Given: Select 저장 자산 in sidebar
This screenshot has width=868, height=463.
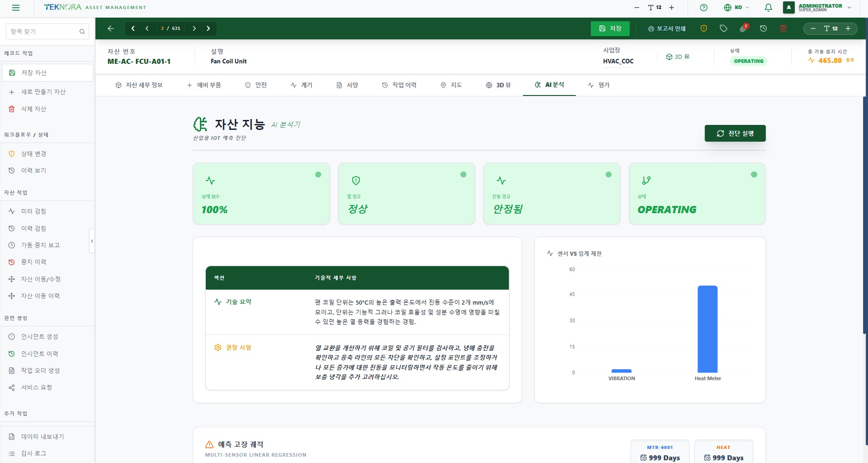Looking at the screenshot, I should 47,73.
